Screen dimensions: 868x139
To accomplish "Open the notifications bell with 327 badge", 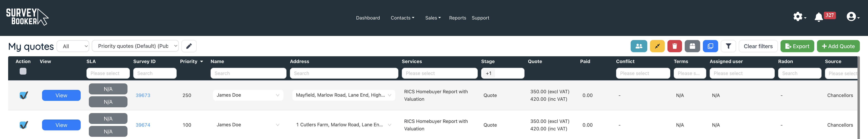I will [818, 17].
